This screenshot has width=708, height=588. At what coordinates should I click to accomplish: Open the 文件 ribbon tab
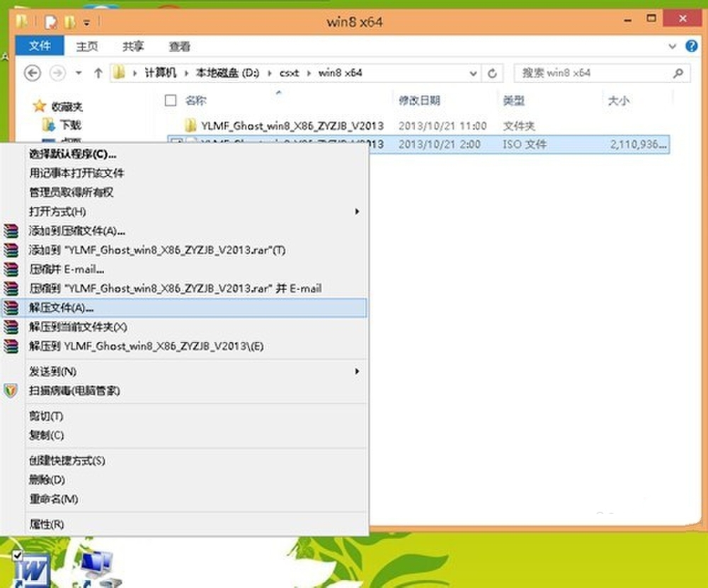coord(40,46)
